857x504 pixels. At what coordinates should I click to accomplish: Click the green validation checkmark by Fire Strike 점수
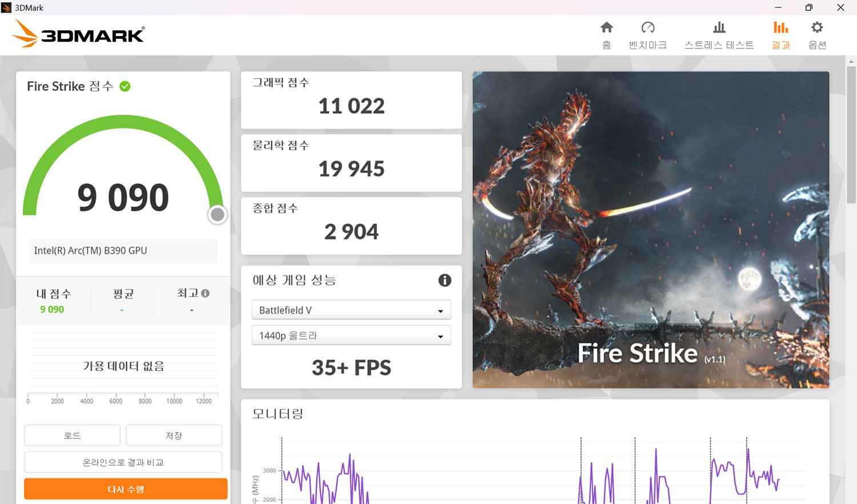tap(125, 86)
